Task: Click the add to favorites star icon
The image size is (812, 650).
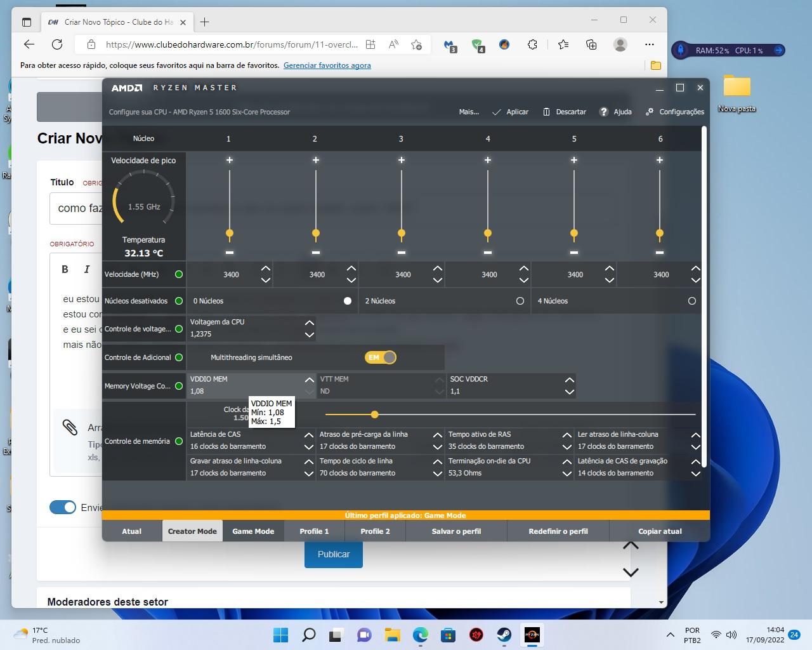Action: pyautogui.click(x=416, y=44)
